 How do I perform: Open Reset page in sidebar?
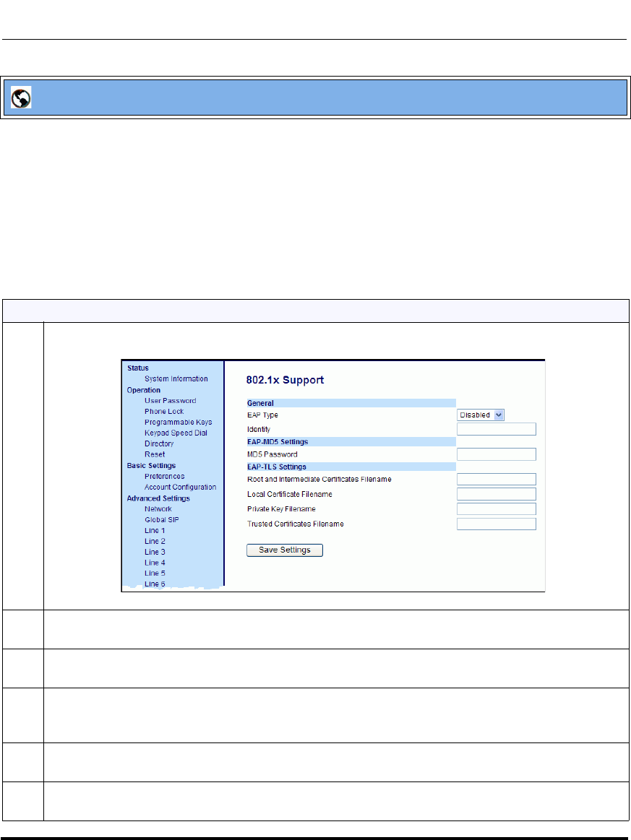(155, 454)
